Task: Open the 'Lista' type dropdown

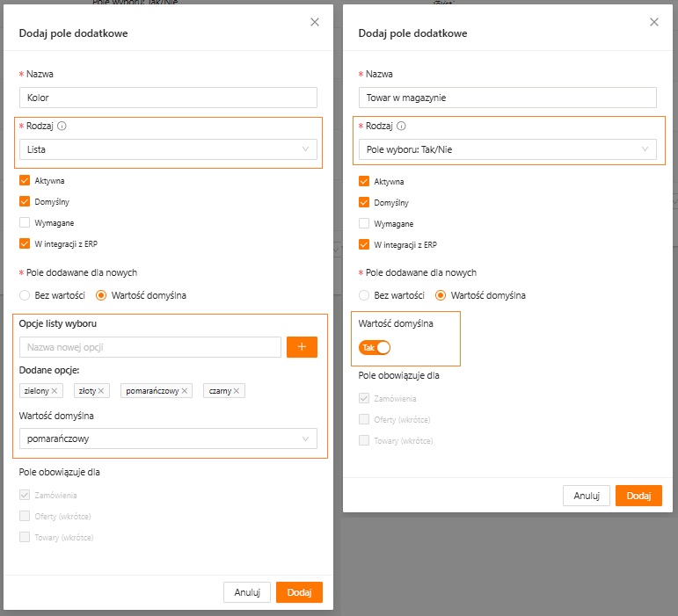Action: [x=167, y=150]
